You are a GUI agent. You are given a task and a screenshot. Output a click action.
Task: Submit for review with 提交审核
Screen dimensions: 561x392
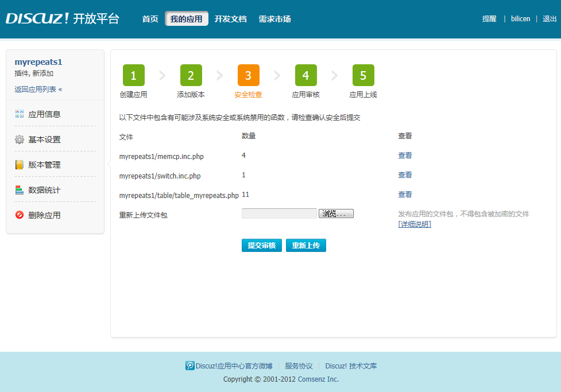click(x=261, y=245)
